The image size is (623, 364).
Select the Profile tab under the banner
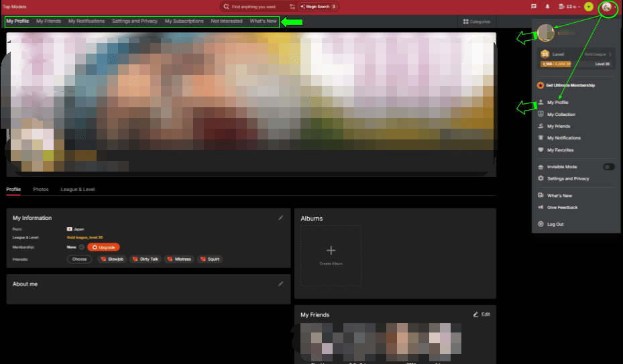pos(13,189)
